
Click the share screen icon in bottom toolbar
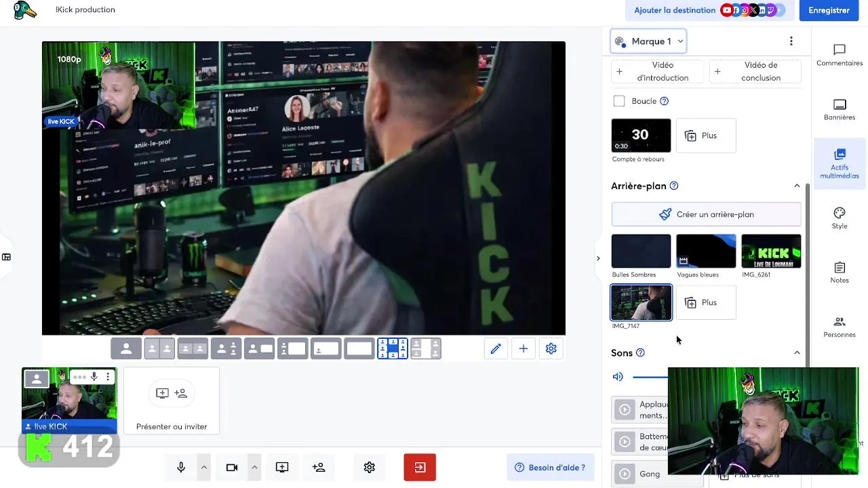282,468
